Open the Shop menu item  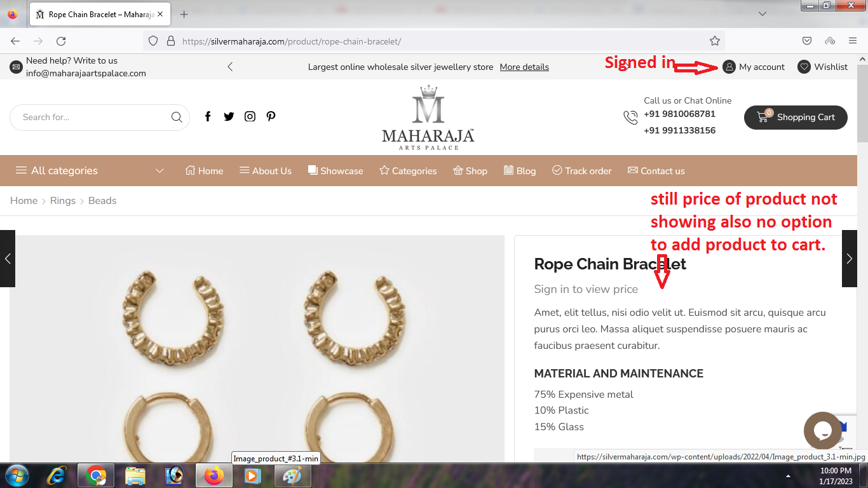point(470,171)
